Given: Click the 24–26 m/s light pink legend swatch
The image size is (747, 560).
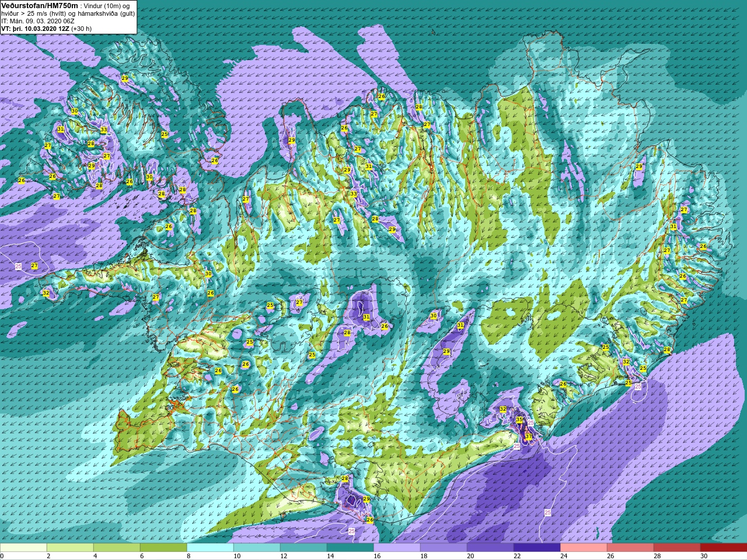Looking at the screenshot, I should (584, 548).
